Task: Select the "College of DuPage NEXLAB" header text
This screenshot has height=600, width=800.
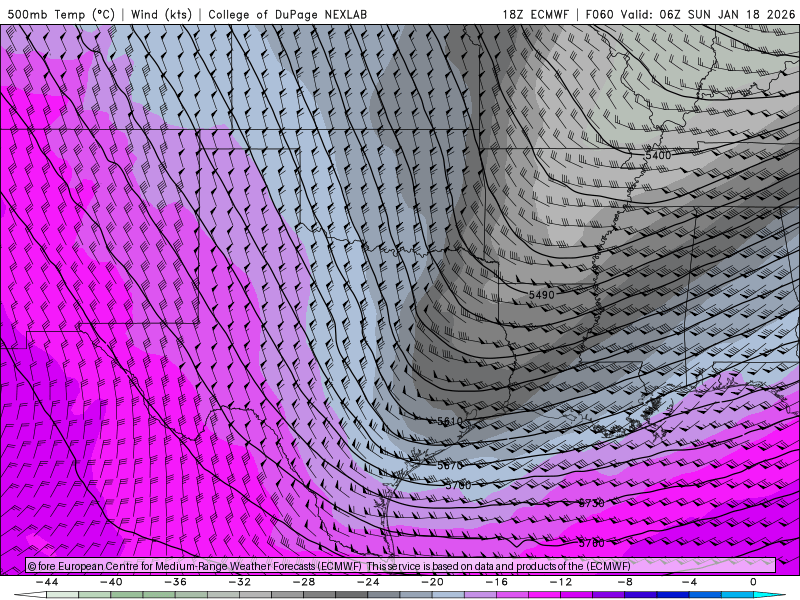Action: pos(287,14)
